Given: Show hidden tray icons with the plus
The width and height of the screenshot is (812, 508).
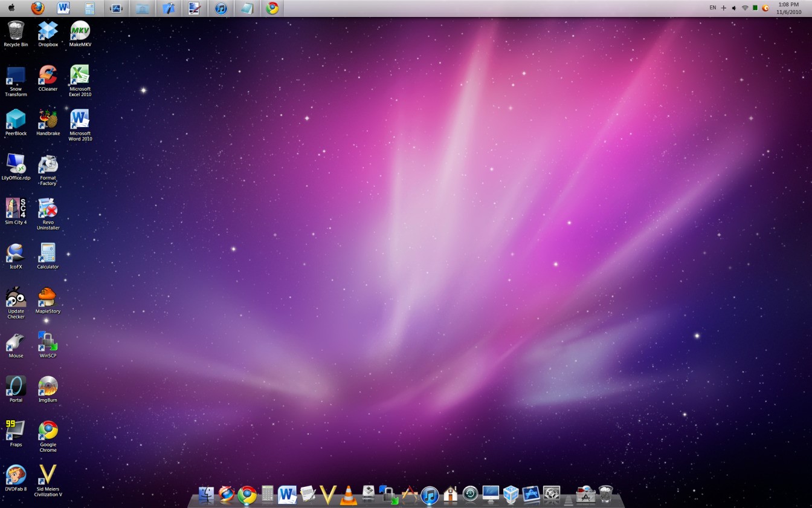Looking at the screenshot, I should [724, 8].
